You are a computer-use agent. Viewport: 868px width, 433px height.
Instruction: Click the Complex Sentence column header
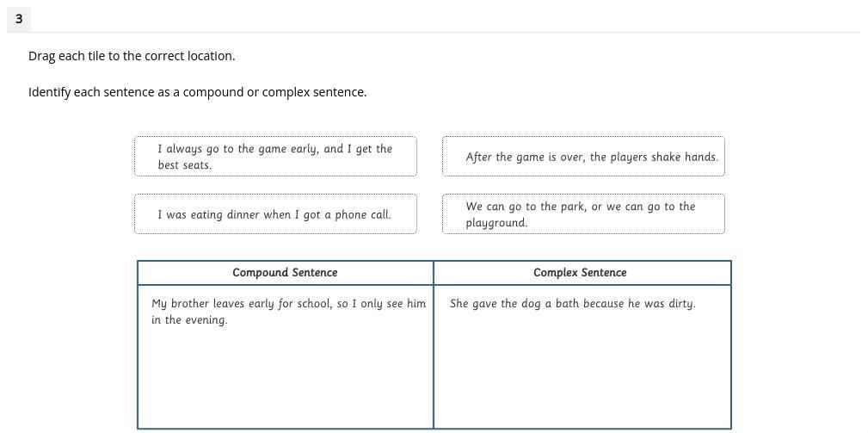(580, 273)
